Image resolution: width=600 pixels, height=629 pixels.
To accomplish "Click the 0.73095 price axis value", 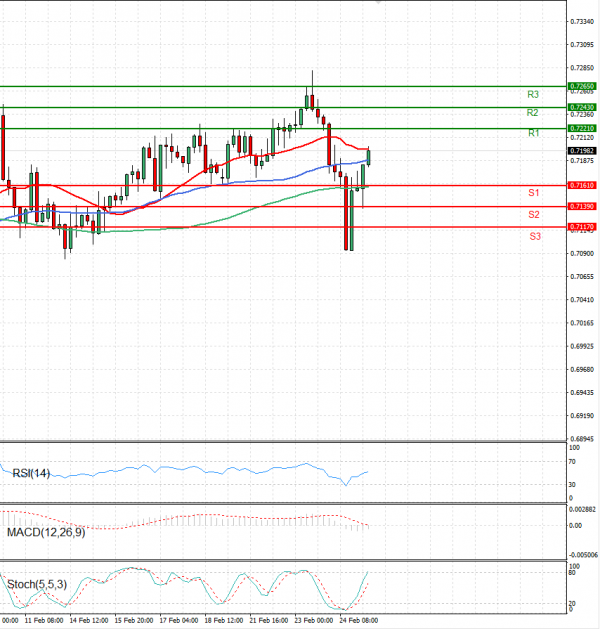I will pyautogui.click(x=582, y=45).
